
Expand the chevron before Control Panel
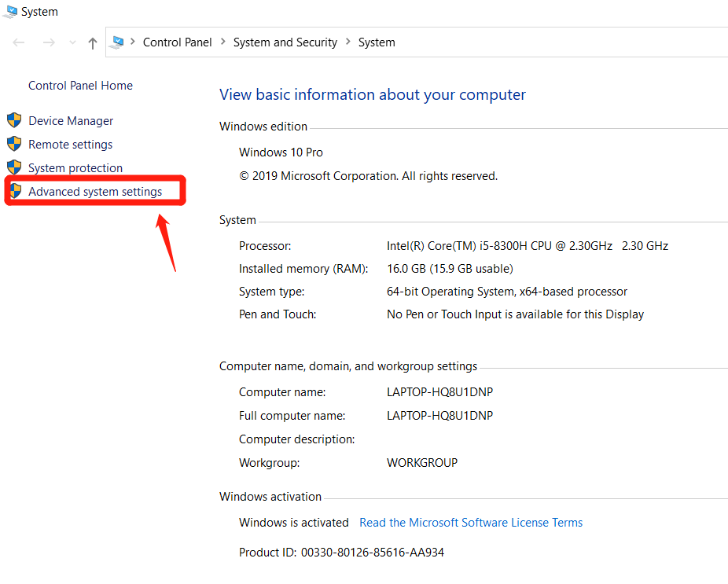(133, 42)
